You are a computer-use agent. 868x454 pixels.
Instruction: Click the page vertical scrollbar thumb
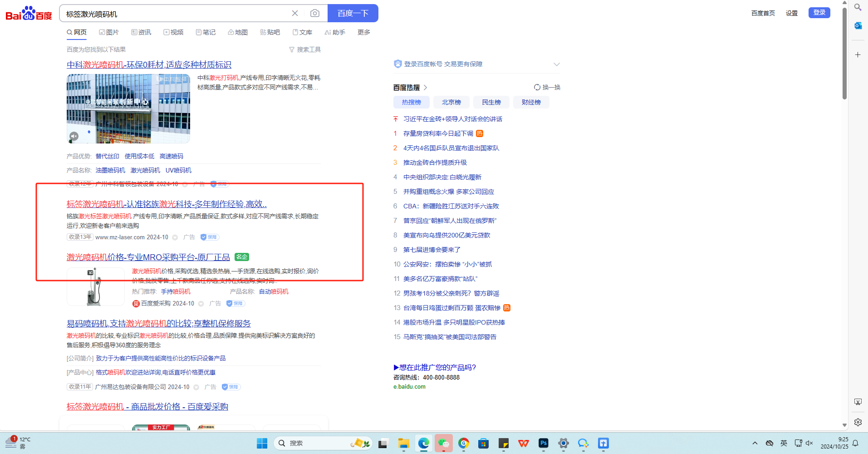pyautogui.click(x=844, y=54)
